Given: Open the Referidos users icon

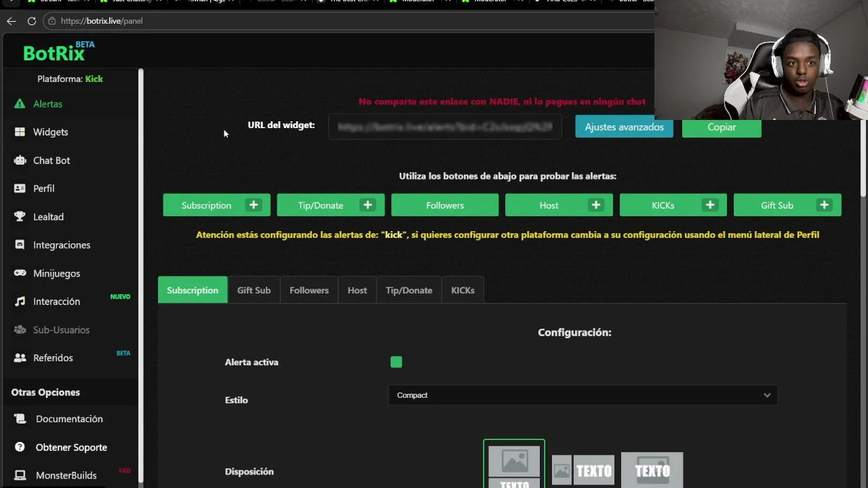Looking at the screenshot, I should [20, 358].
